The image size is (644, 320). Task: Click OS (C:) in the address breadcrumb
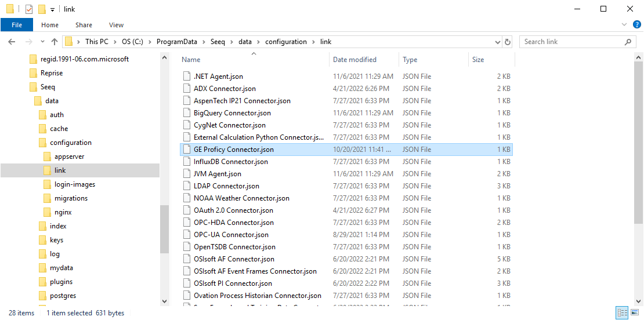click(132, 42)
